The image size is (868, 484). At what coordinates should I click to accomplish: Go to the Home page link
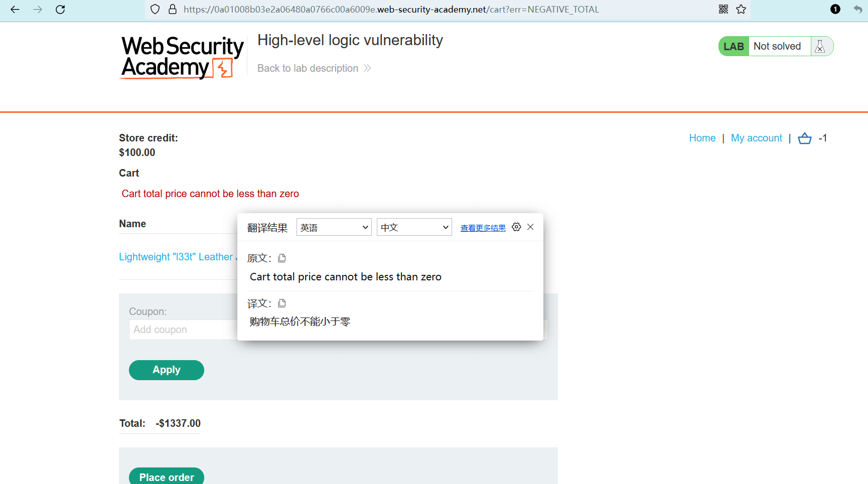point(702,138)
